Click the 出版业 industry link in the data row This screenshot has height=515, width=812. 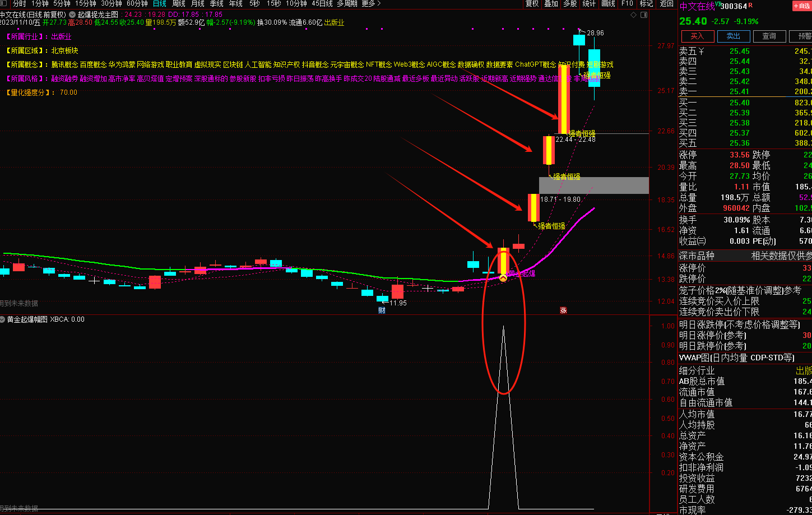coord(335,23)
